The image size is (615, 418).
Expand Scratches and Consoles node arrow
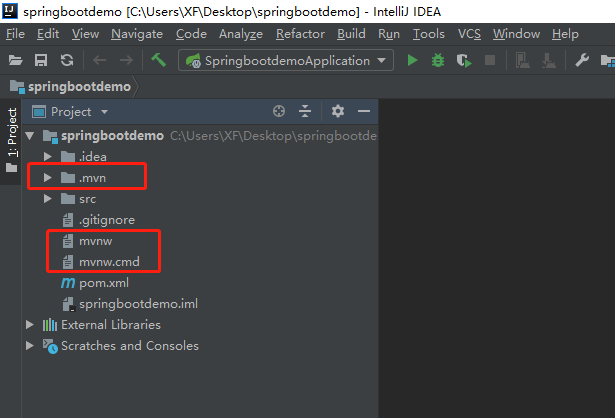click(29, 345)
